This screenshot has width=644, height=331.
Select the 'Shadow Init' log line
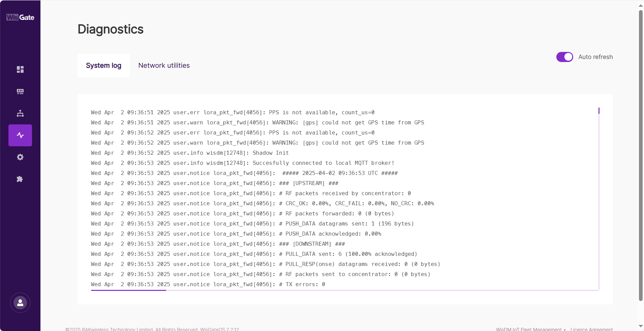coord(190,153)
